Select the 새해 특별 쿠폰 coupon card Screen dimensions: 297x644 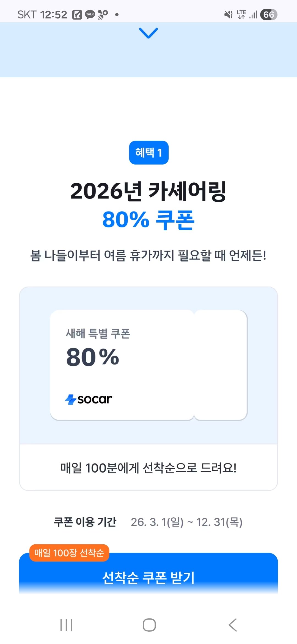pyautogui.click(x=148, y=365)
